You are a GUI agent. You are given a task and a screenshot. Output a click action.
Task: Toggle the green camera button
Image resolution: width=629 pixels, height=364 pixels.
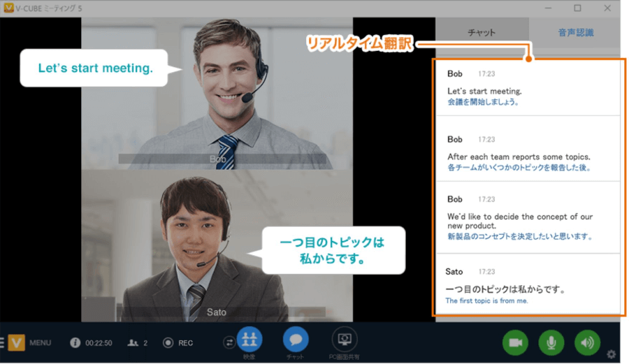tap(515, 343)
